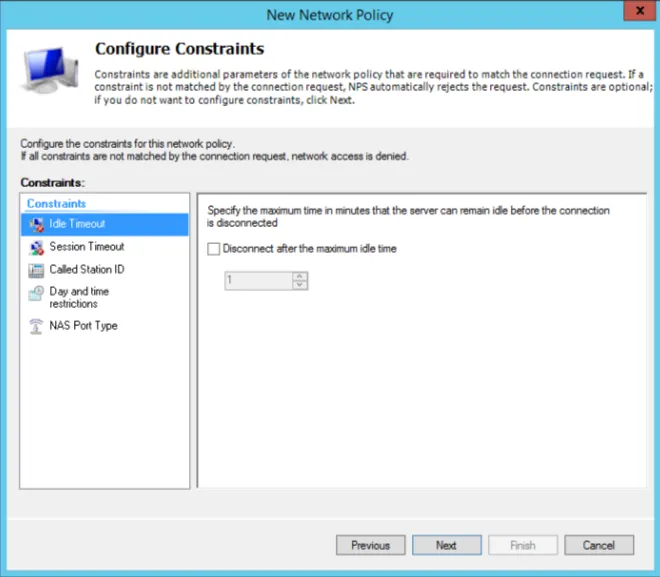660x577 pixels.
Task: Click the NAS Port Type antenna icon
Action: (36, 326)
